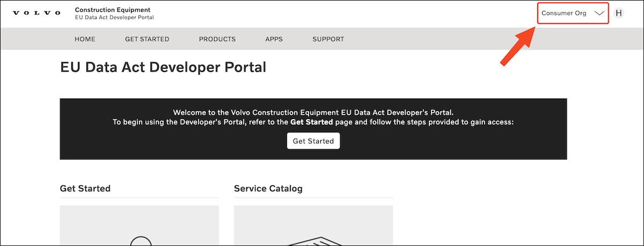Open GET STARTED in the navigation bar

click(147, 39)
